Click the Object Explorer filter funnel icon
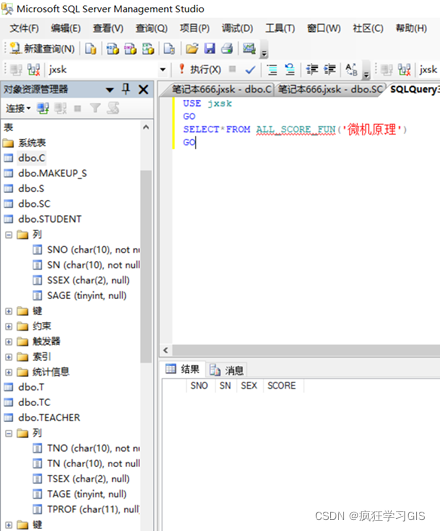This screenshot has height=531, width=440. coord(95,108)
